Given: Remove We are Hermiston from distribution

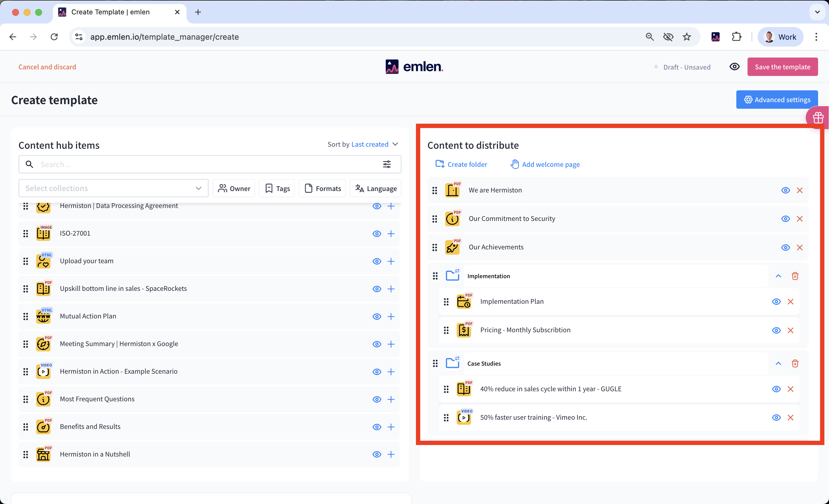Looking at the screenshot, I should (799, 190).
